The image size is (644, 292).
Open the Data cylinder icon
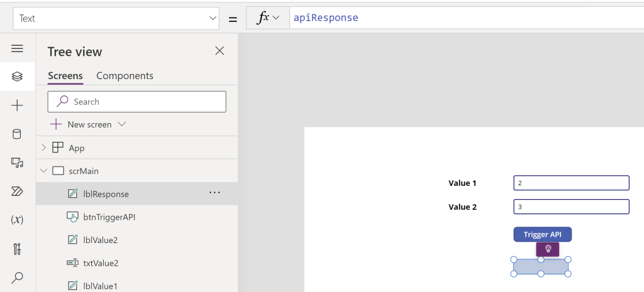(17, 134)
